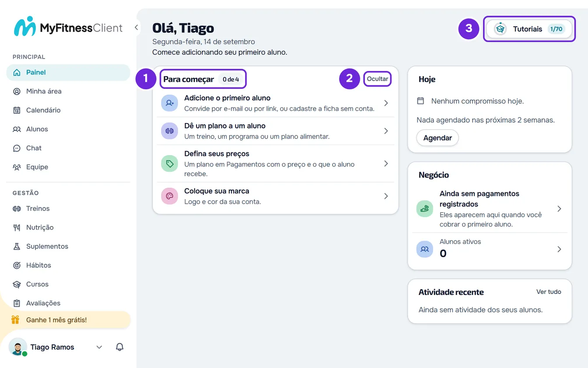Open Adicione o primeiro aluno step
This screenshot has height=368, width=588.
point(276,103)
